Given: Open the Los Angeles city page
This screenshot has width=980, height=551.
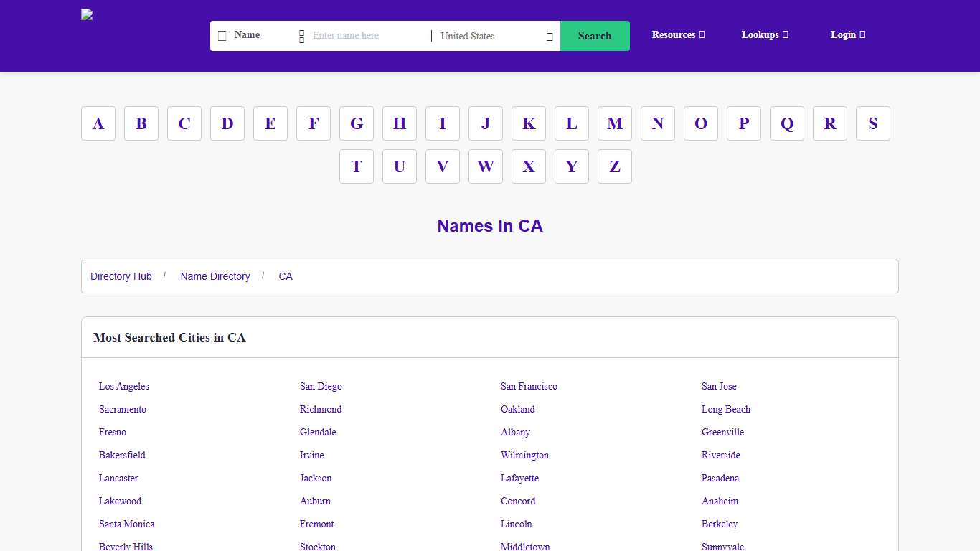Looking at the screenshot, I should [123, 386].
